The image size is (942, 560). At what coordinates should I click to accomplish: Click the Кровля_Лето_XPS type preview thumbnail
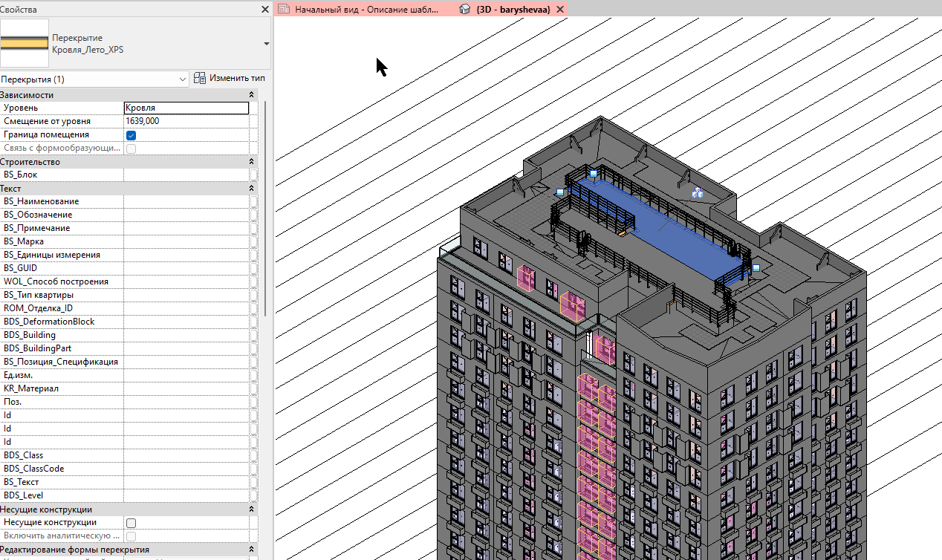point(24,43)
